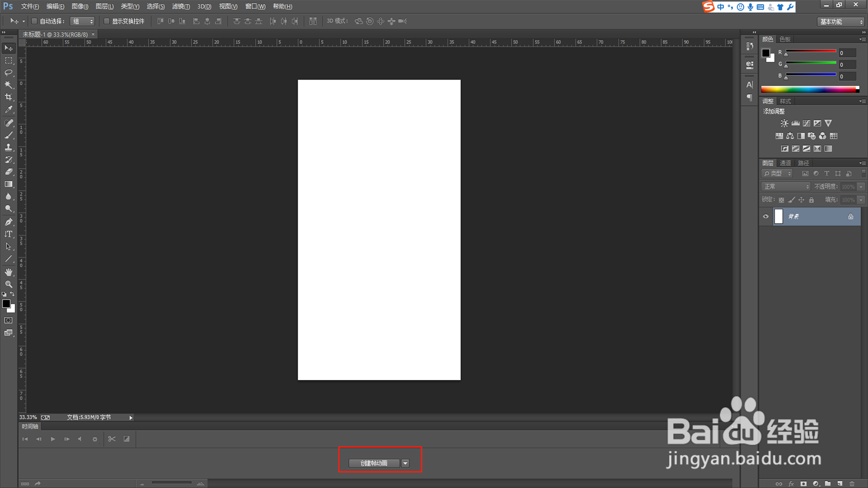
Task: Enable the 显示变换控件 checkbox
Action: click(107, 21)
